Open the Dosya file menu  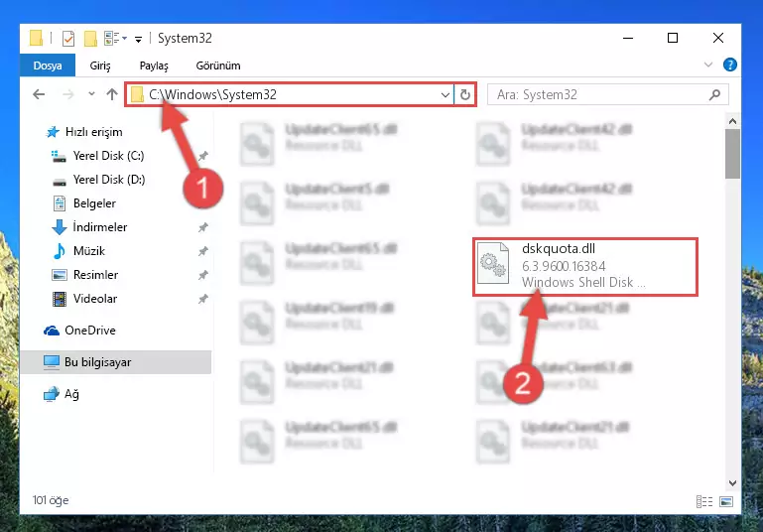(x=48, y=66)
